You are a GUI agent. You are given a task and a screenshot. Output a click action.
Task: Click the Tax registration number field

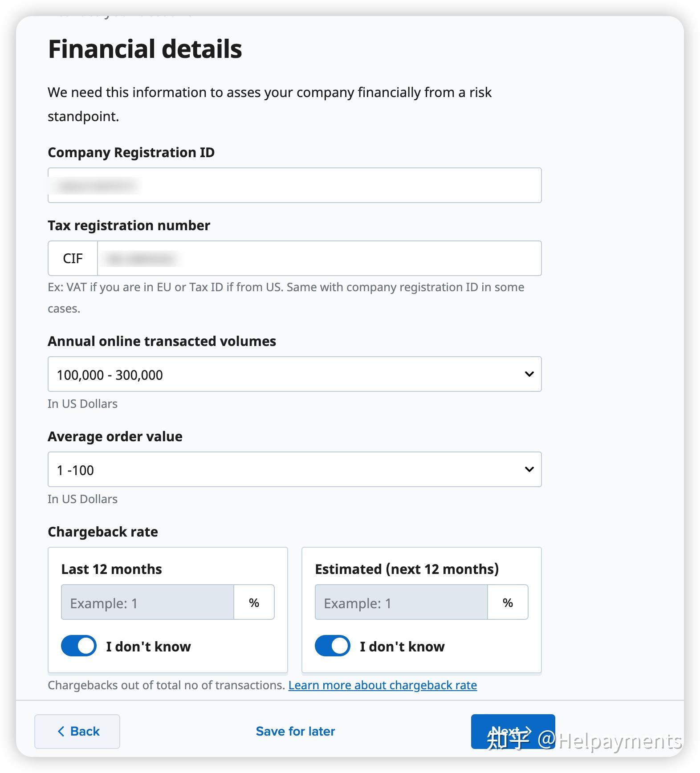point(319,258)
